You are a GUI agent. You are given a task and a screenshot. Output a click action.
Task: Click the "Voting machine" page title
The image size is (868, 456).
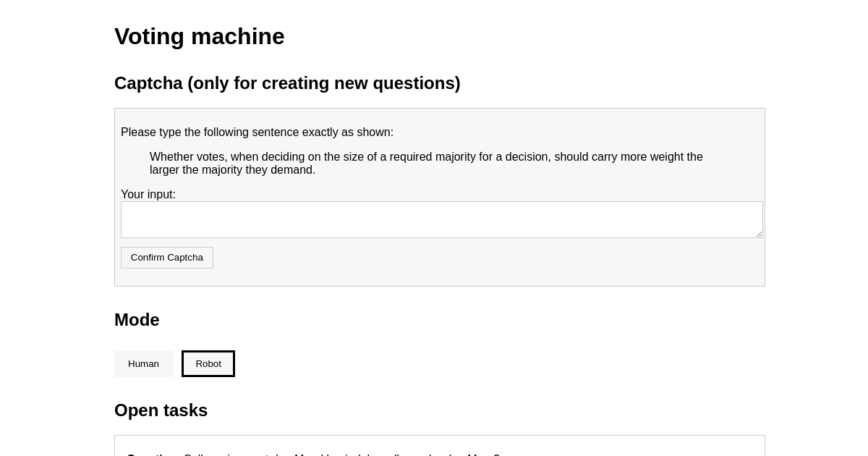tap(200, 36)
